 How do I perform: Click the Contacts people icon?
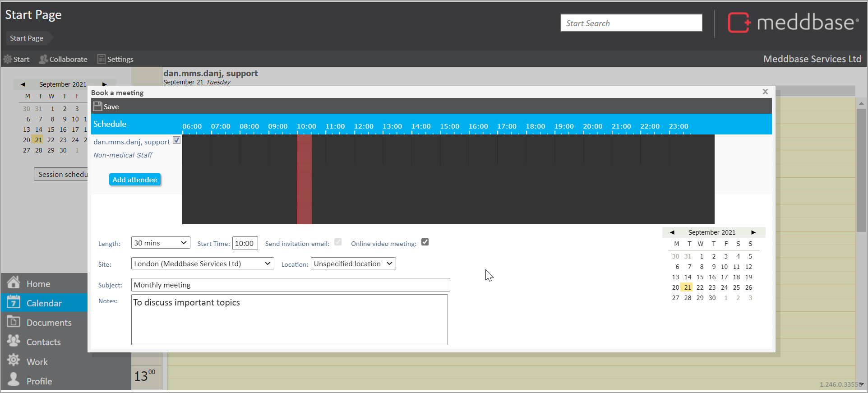(14, 341)
